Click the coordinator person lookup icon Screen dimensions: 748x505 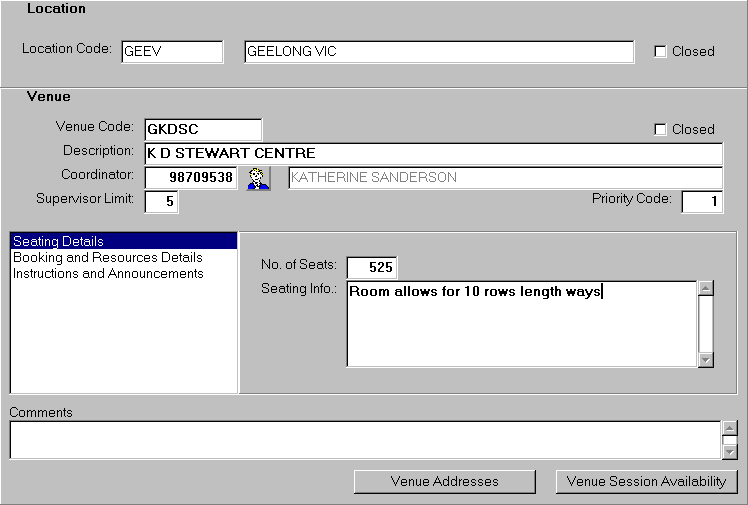coord(259,178)
